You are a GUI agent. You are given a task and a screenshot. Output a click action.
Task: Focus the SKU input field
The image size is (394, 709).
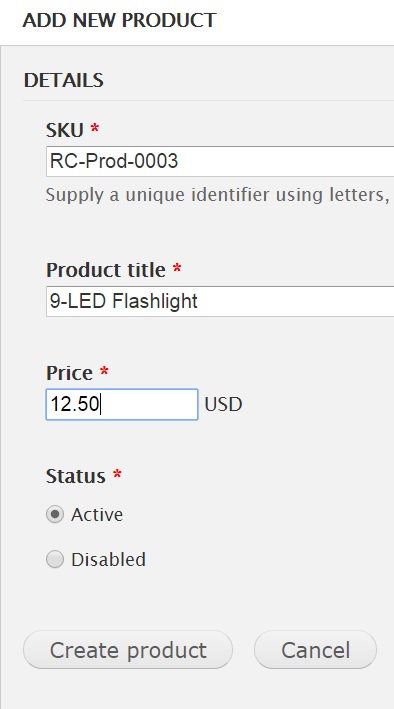pos(220,161)
